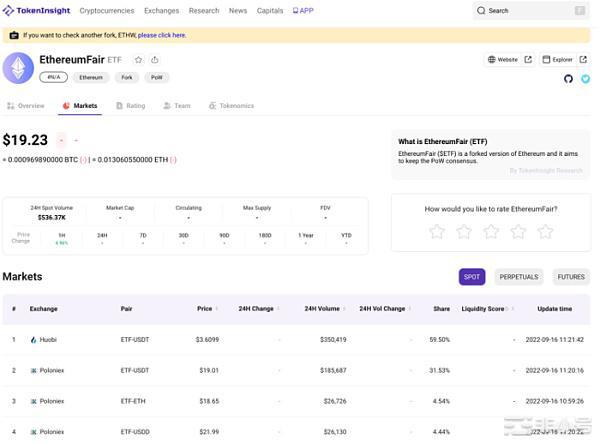600x444 pixels.
Task: Open the Cryptocurrencies menu
Action: (x=107, y=11)
